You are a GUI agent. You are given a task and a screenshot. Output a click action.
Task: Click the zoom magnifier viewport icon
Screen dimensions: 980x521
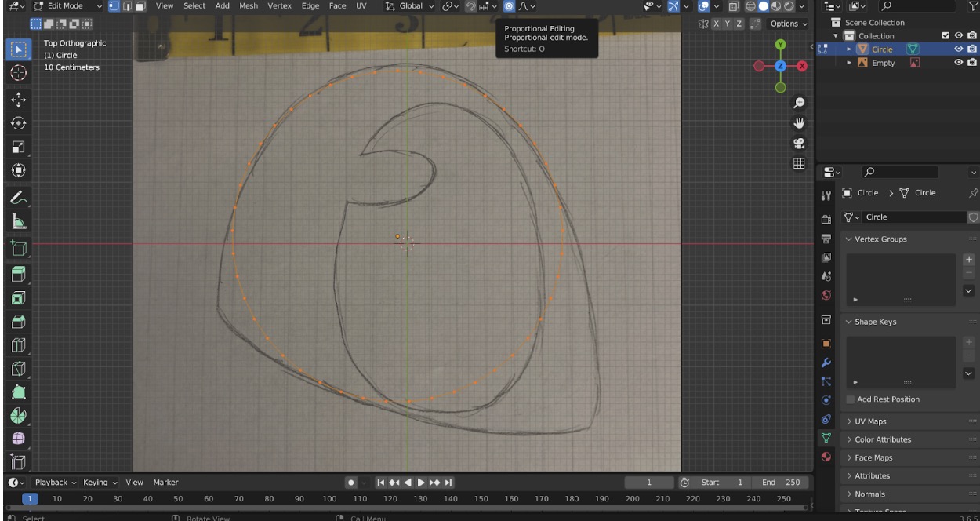pos(799,103)
